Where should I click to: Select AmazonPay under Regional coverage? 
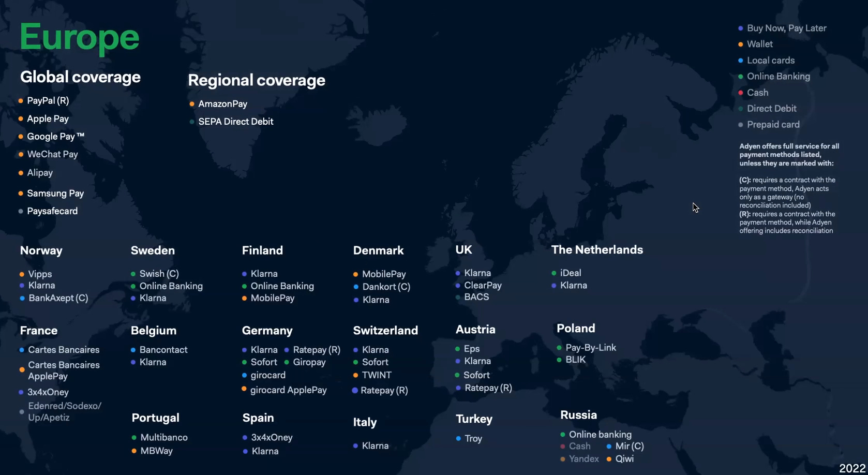(222, 104)
